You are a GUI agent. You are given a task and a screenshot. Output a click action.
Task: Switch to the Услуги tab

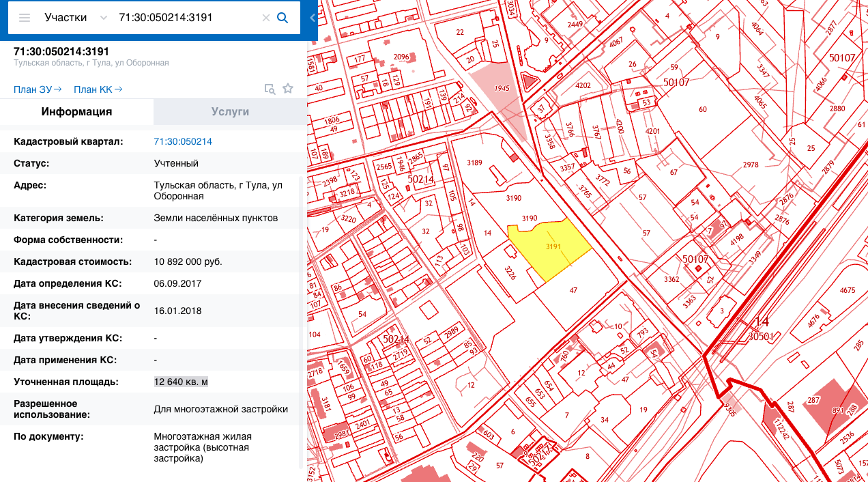[230, 112]
